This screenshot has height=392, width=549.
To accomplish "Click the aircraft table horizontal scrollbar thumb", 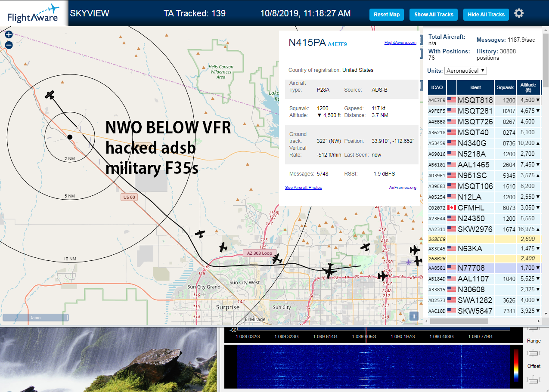I will pos(459,321).
